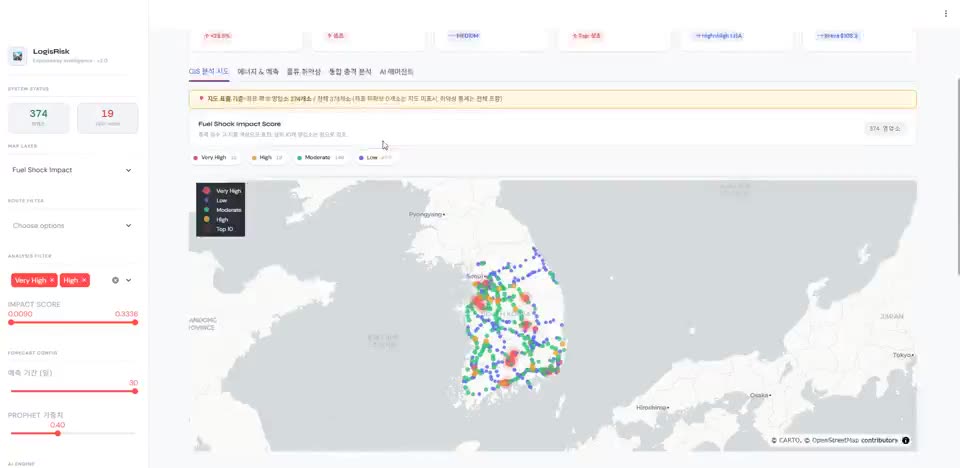Switch to the GIS 분석 지도 tab

(x=209, y=72)
